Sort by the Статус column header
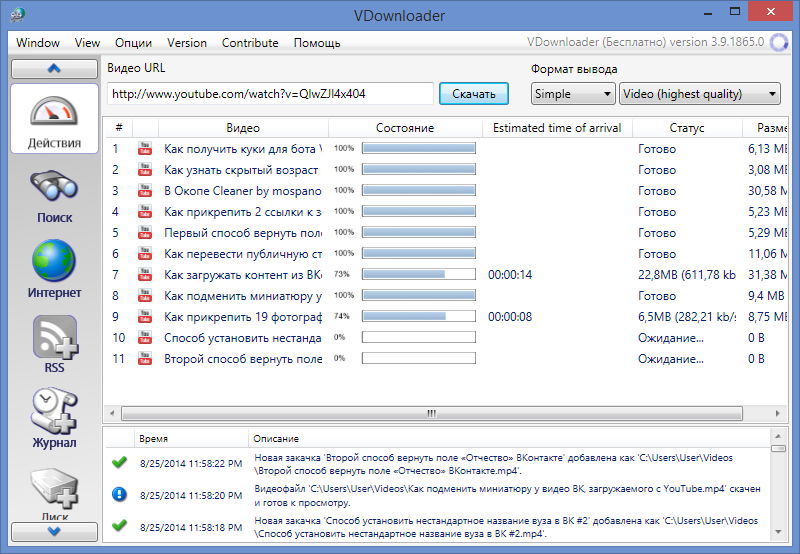The image size is (800, 554). (x=687, y=128)
